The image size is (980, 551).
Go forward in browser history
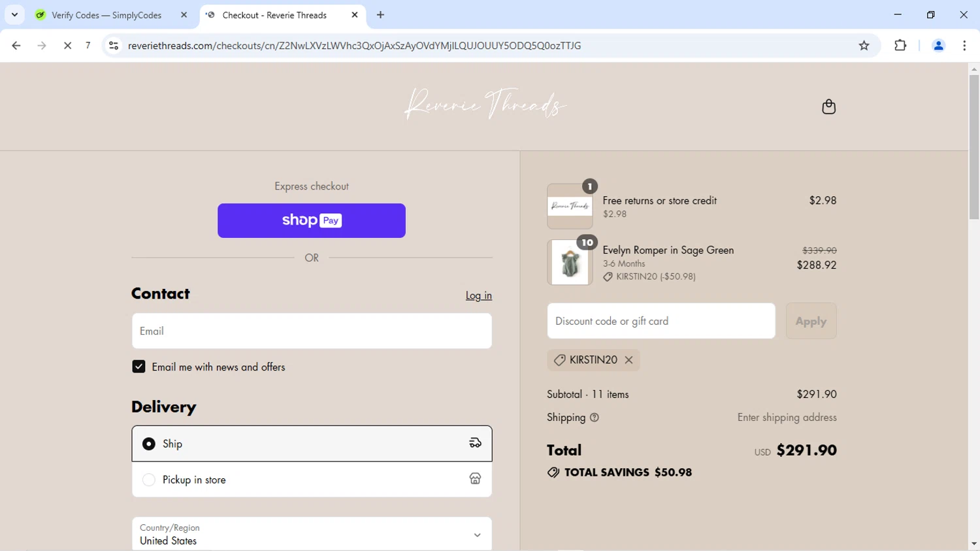[x=42, y=46]
